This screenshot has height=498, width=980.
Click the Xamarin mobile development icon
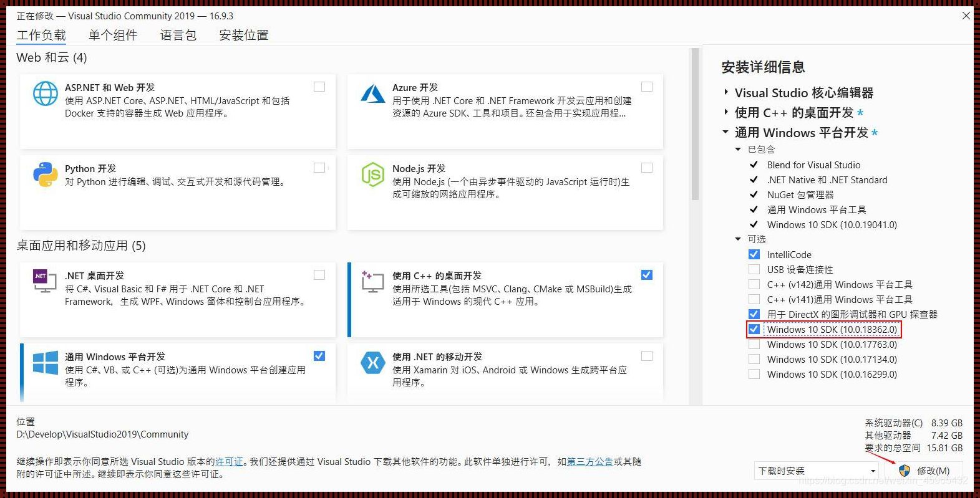click(x=373, y=363)
